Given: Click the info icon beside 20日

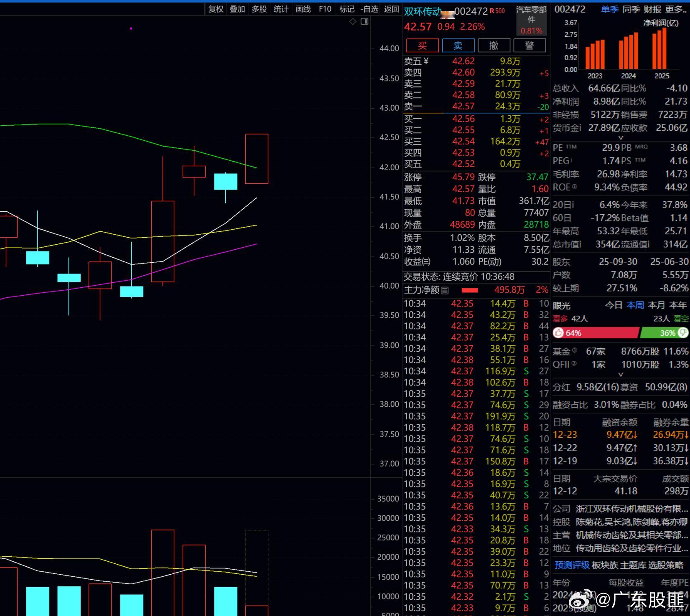Looking at the screenshot, I should pyautogui.click(x=572, y=205).
